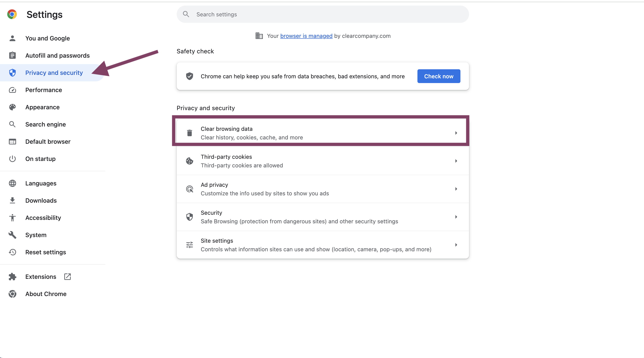Click the Safety check heading

click(195, 51)
